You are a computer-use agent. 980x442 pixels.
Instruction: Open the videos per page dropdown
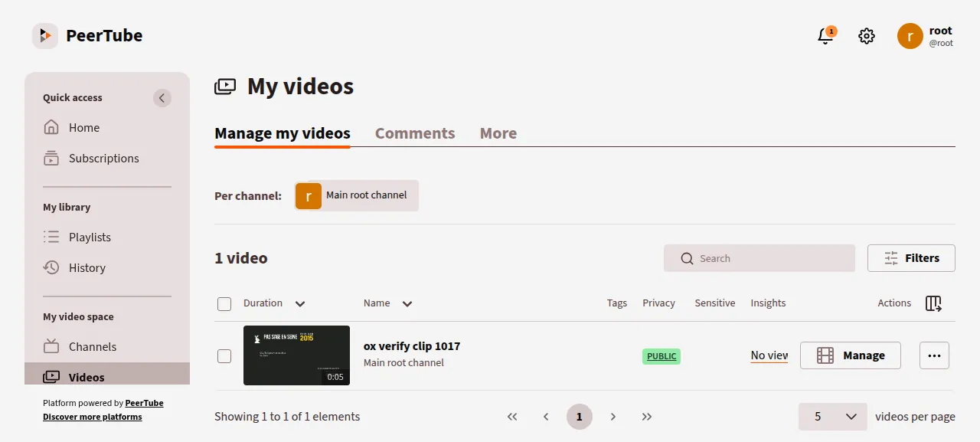[x=833, y=417]
